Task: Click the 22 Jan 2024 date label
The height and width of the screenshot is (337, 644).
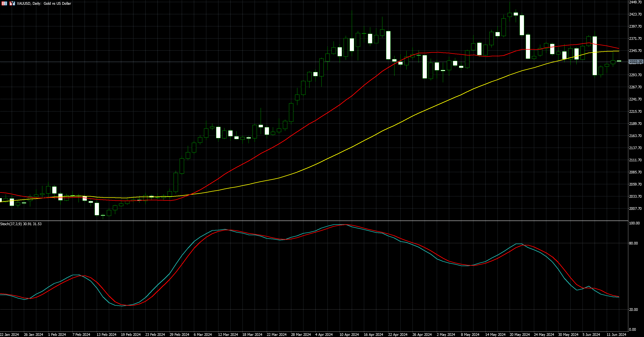Action: pos(9,335)
